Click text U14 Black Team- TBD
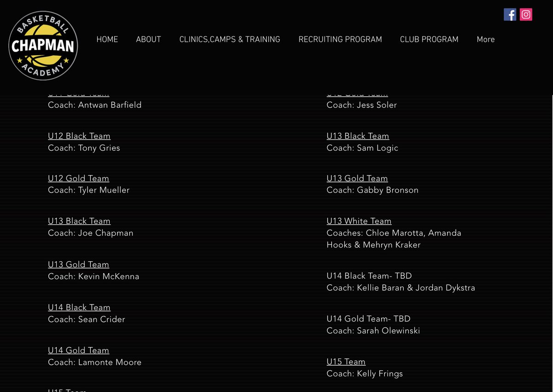The height and width of the screenshot is (392, 553). click(x=369, y=276)
